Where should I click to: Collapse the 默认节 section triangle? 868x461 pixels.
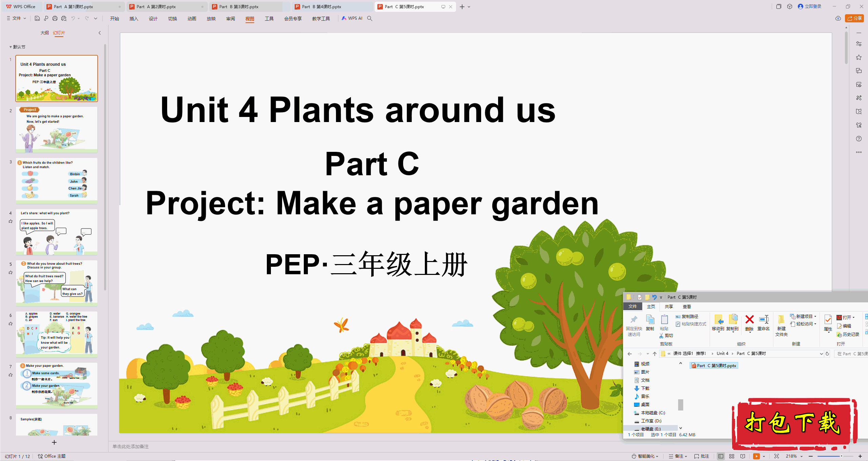(x=11, y=47)
